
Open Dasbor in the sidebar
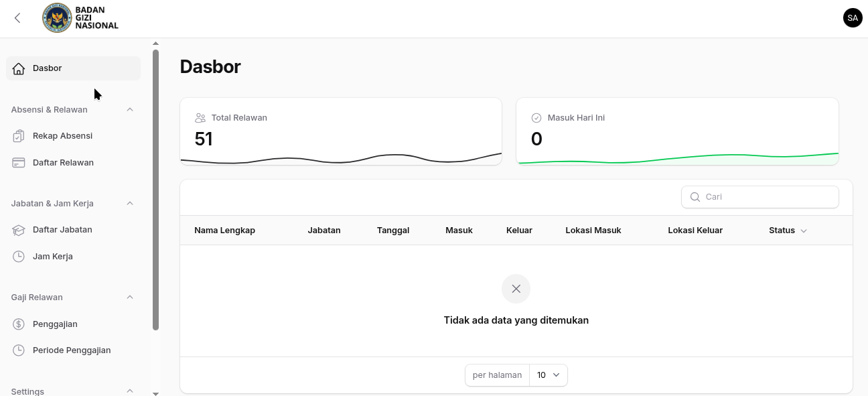pos(74,68)
